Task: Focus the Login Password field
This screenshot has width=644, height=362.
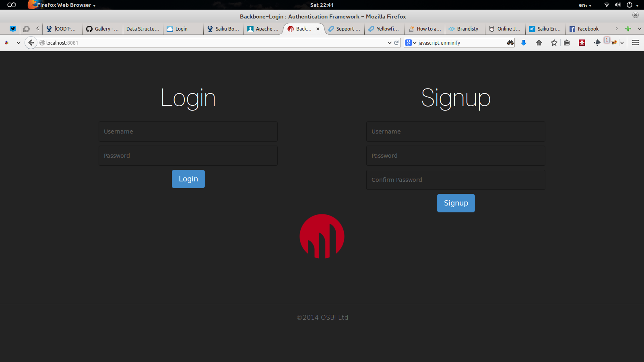Action: coord(188,156)
